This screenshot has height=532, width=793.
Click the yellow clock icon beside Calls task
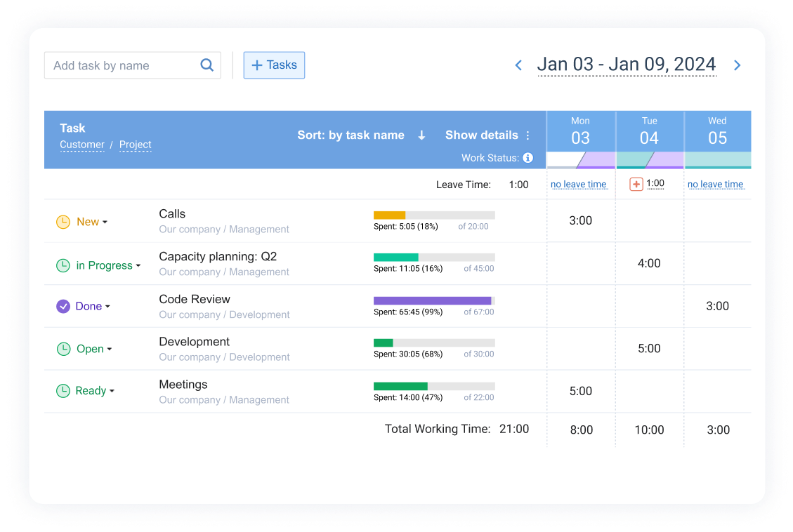pos(63,221)
